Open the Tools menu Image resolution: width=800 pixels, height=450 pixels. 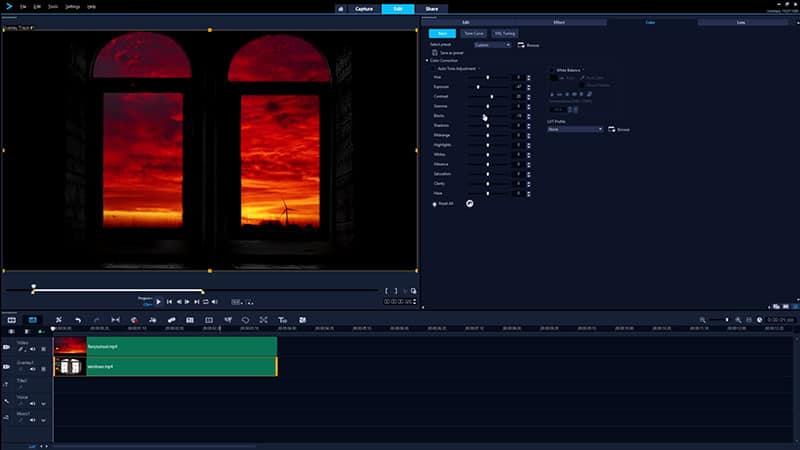click(x=53, y=7)
